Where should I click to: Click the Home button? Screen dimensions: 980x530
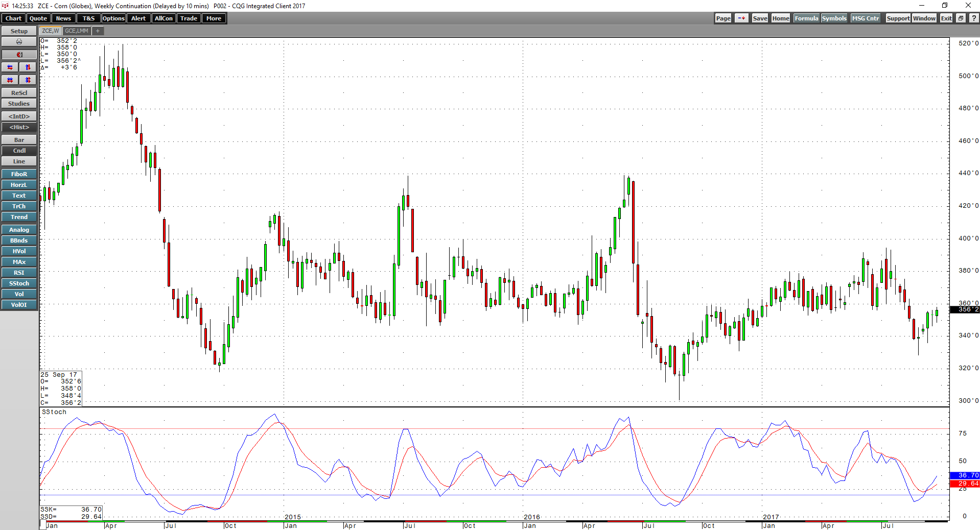(x=781, y=18)
